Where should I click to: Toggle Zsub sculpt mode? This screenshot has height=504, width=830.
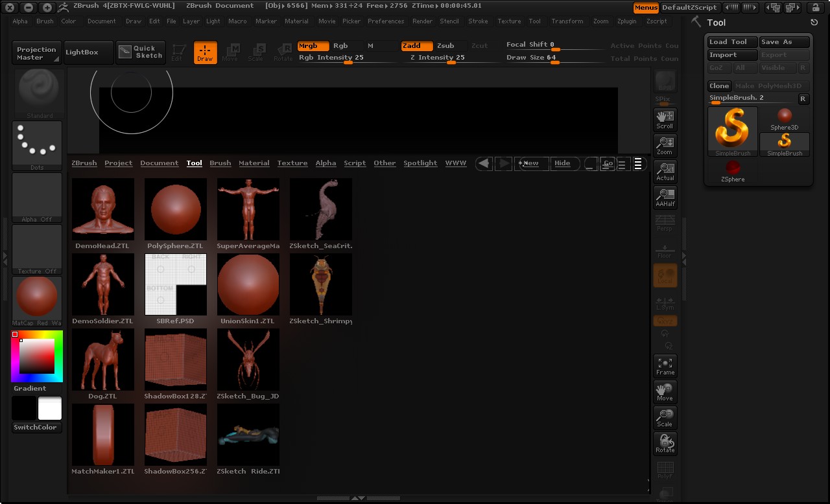(445, 46)
